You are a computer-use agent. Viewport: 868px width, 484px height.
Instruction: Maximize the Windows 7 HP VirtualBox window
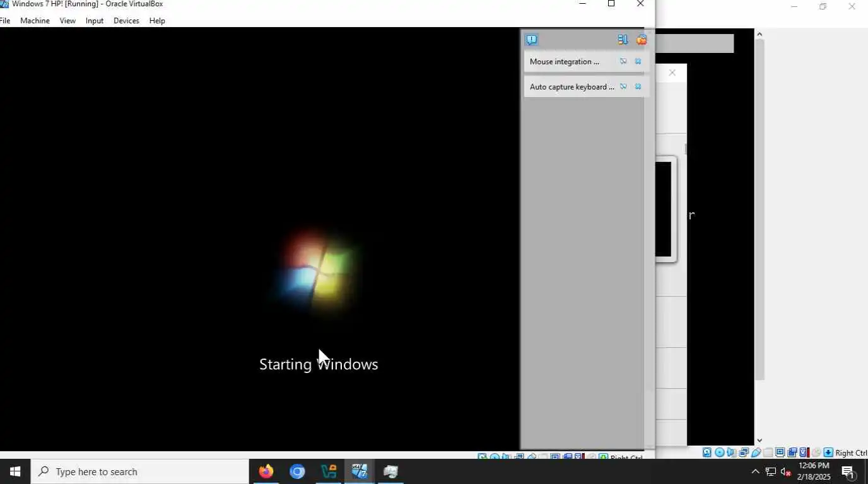tap(611, 4)
